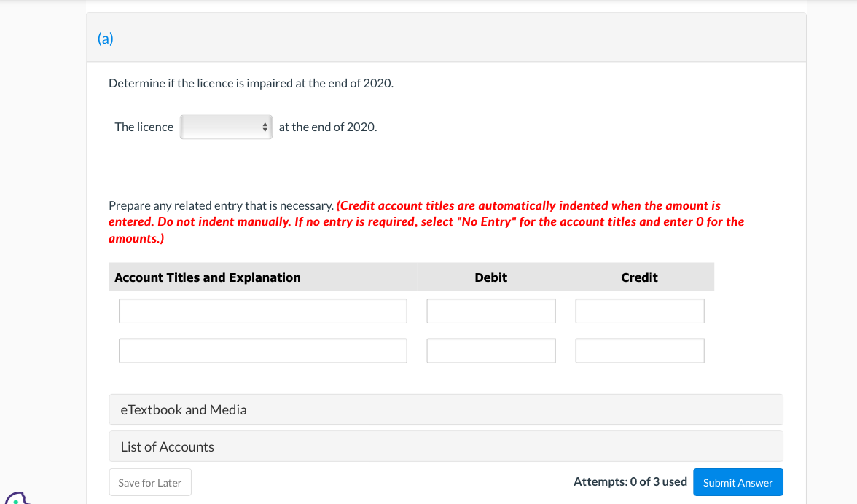857x504 pixels.
Task: Select the second Account Titles input field
Action: [262, 350]
